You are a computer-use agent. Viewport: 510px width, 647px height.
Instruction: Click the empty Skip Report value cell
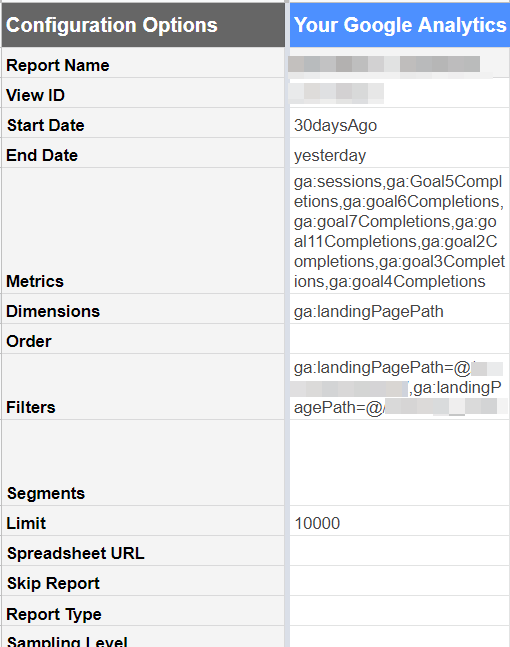point(400,581)
